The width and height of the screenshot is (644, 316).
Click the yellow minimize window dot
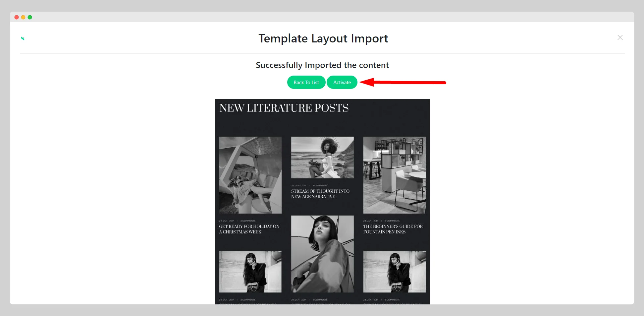coord(23,17)
